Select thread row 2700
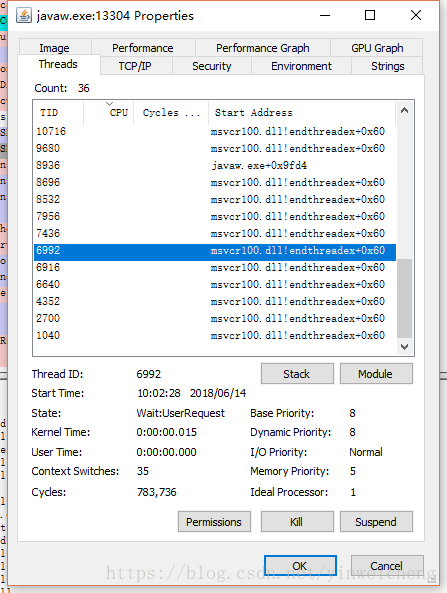 click(x=215, y=318)
